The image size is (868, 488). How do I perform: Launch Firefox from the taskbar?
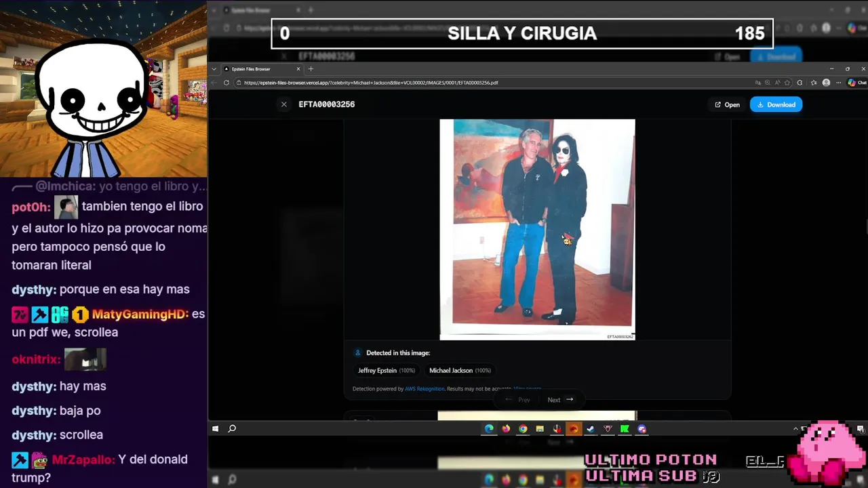[506, 429]
